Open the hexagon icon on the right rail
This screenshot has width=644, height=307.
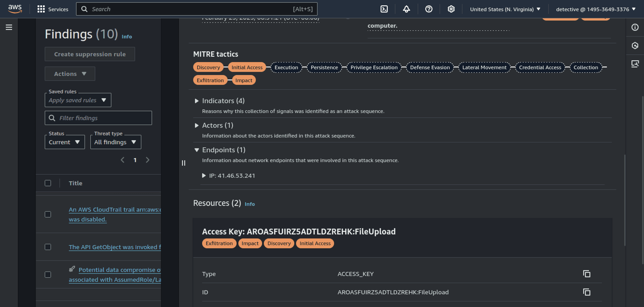(x=635, y=45)
